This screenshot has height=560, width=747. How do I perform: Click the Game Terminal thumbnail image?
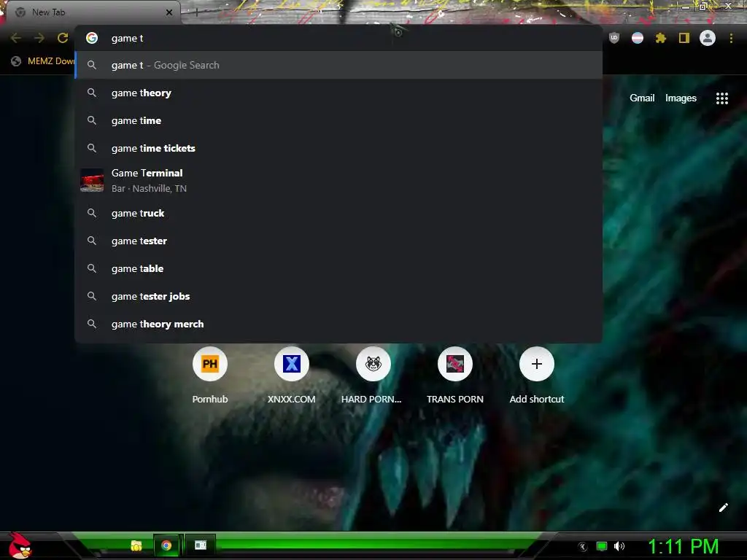92,181
